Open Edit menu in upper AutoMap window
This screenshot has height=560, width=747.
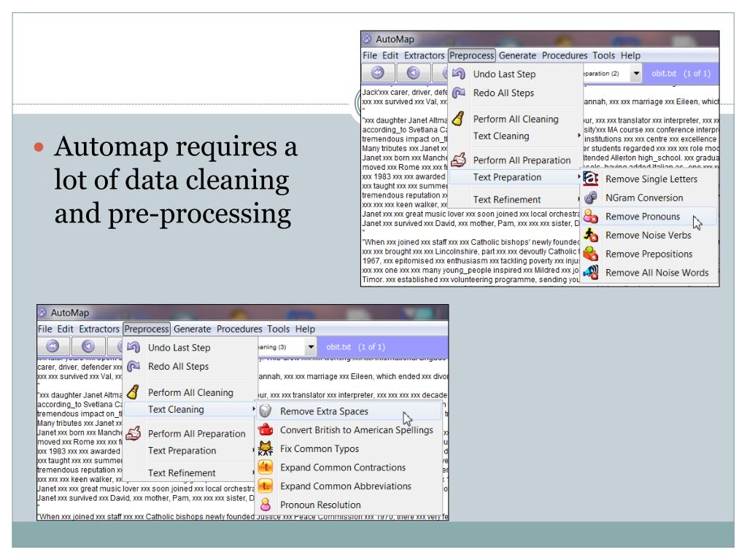[390, 55]
